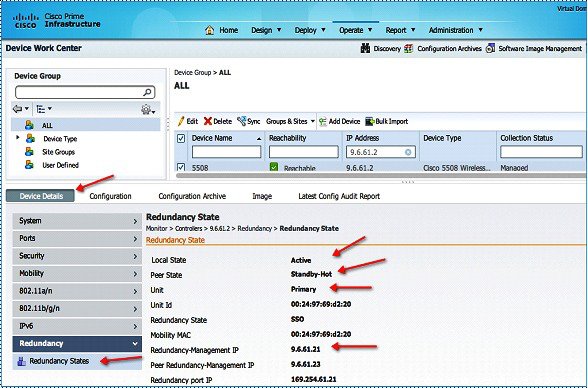Click the gear settings icon in Device Group
The image size is (588, 388).
[146, 109]
